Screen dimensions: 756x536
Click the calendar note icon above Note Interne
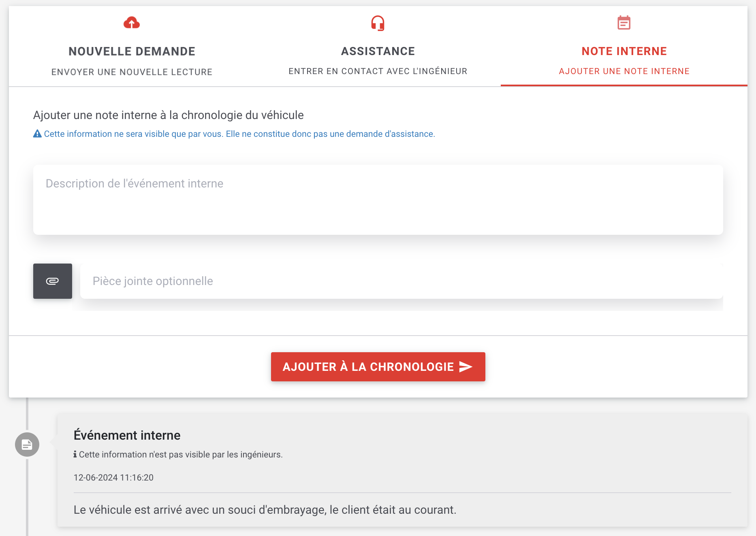tap(624, 23)
